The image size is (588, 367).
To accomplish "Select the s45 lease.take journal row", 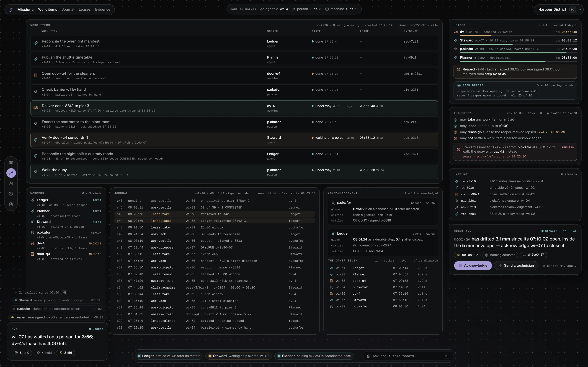I will [x=215, y=214].
